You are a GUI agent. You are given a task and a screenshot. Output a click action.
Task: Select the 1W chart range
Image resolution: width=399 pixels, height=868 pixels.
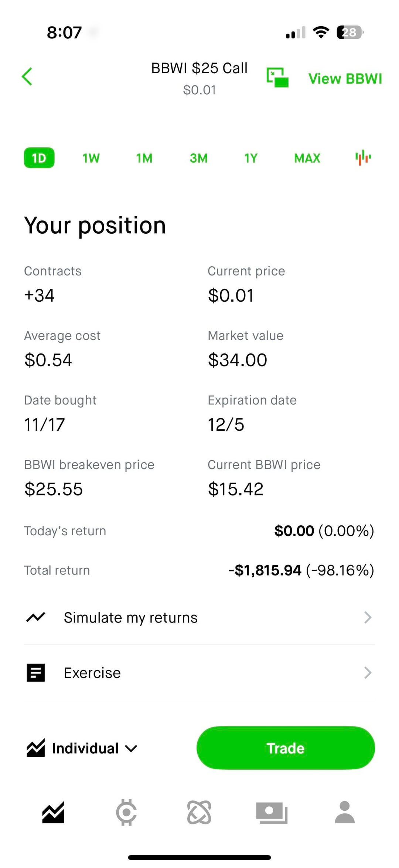pos(91,158)
